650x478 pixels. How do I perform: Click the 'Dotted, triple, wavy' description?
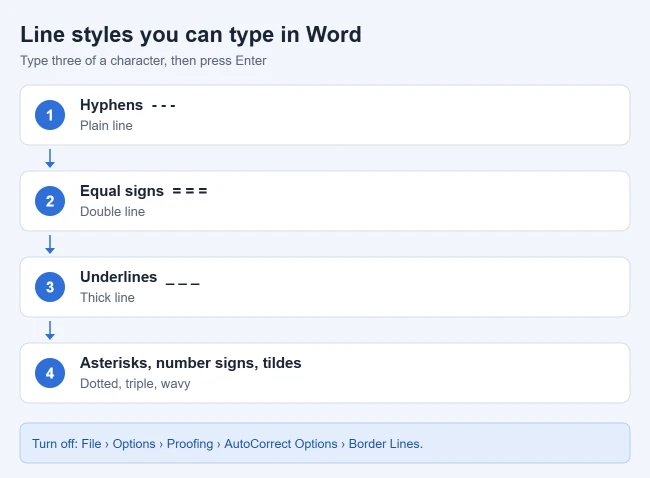click(x=135, y=383)
